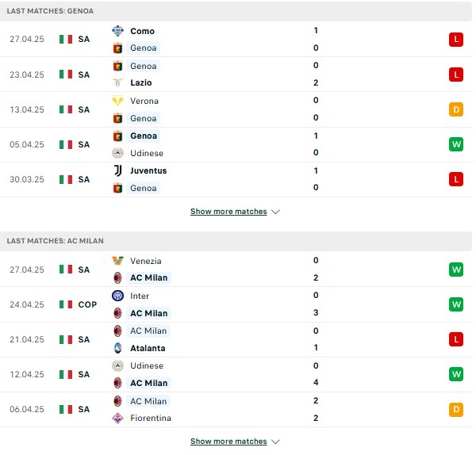476x455 pixels.
Task: Click the green W badge for Genoa–Udinese
Action: tap(456, 144)
